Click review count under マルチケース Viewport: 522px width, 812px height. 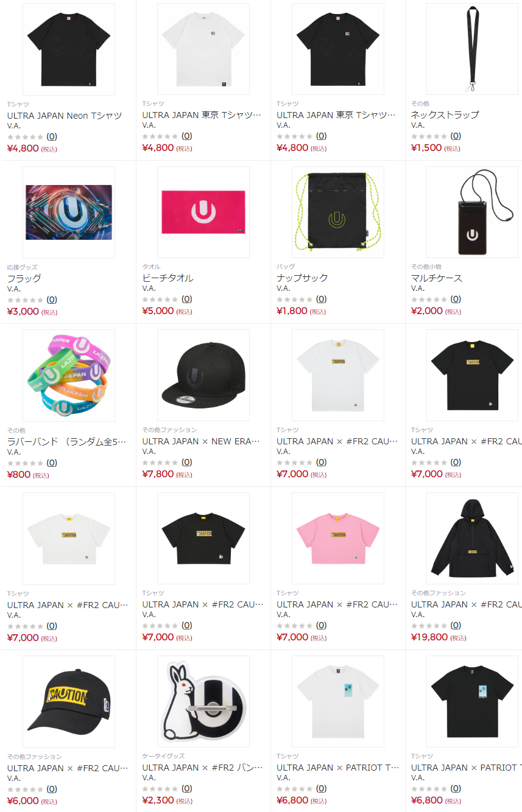point(456,299)
